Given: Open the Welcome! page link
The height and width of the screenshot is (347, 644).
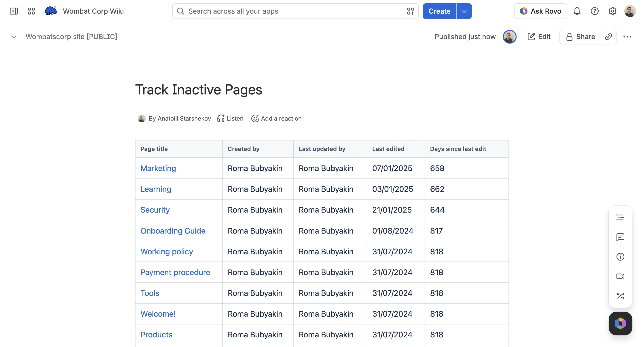Looking at the screenshot, I should click(158, 314).
